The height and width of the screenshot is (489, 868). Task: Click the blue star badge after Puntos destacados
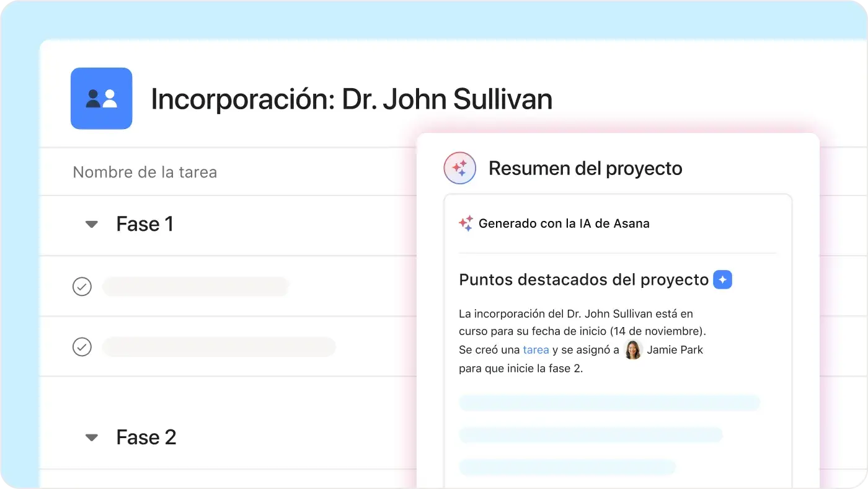(x=723, y=280)
